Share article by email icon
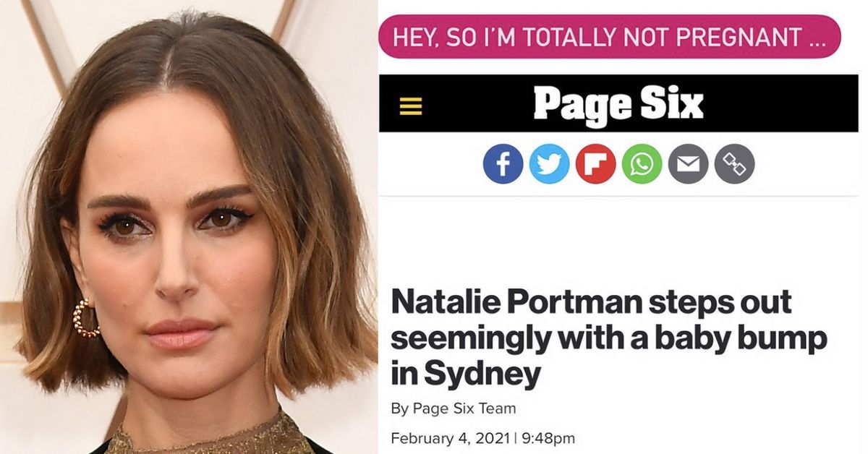 (688, 163)
